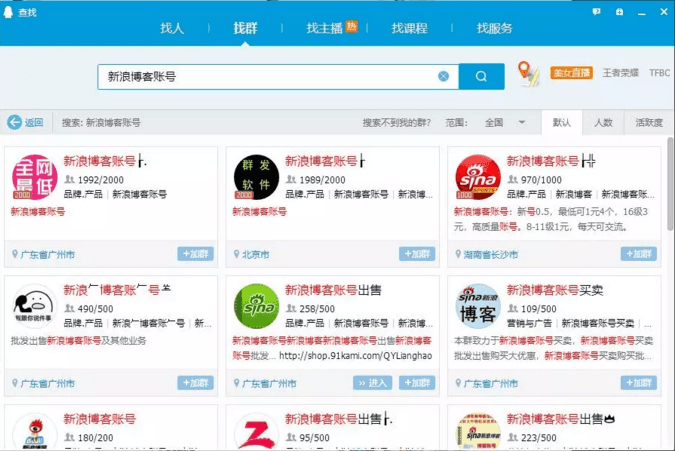
Task: Click 全国 range selector text
Action: coord(494,123)
